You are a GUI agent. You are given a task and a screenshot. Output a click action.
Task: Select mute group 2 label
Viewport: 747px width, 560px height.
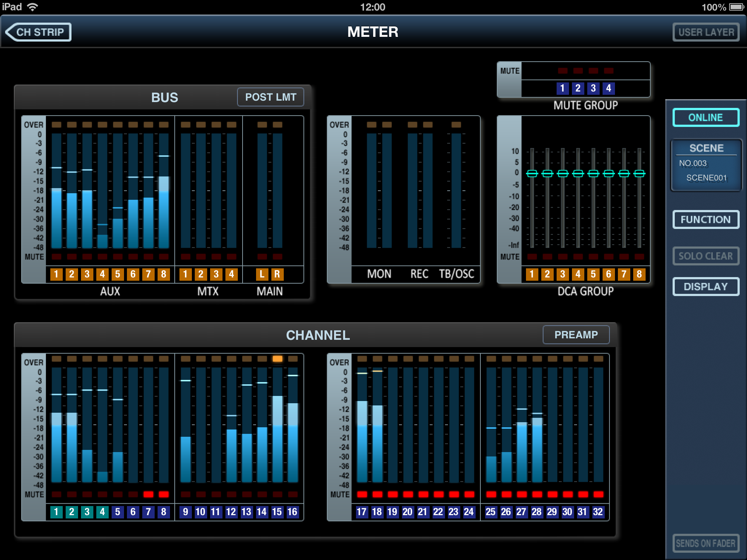tap(578, 88)
